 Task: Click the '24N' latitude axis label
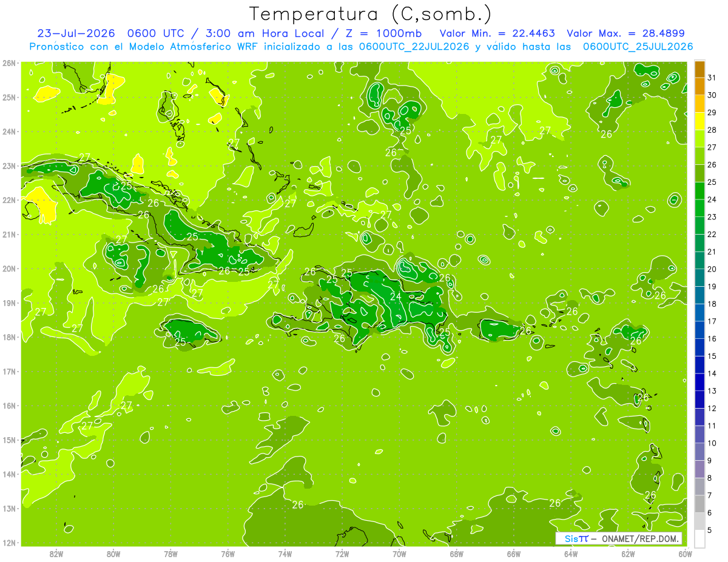click(x=8, y=132)
